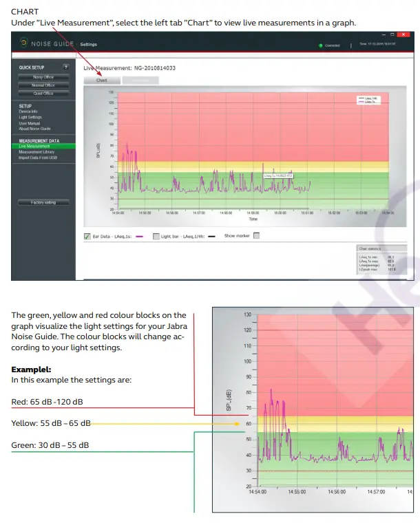Toggle Light bar LAeq,1/4h checkbox

pyautogui.click(x=156, y=237)
